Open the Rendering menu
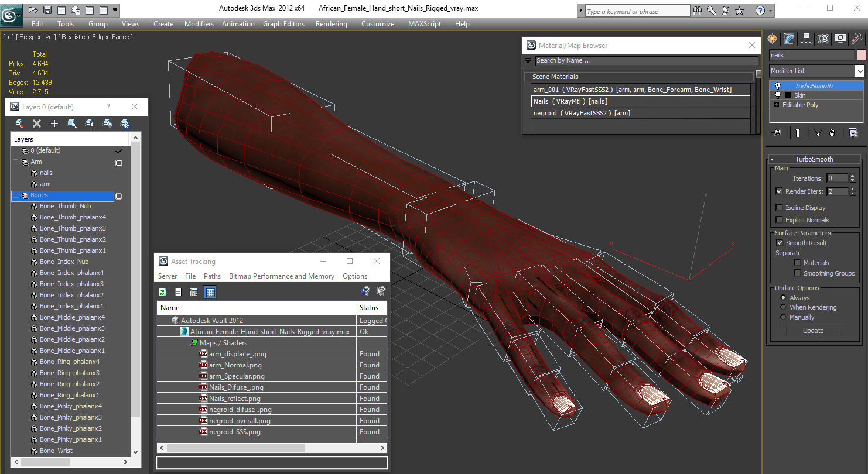The height and width of the screenshot is (474, 868). pos(331,24)
